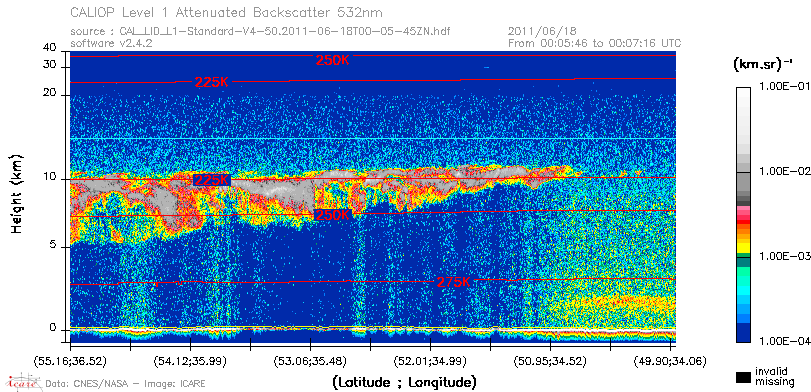Click the '(54.12;35.99)' coordinate label

coord(191,361)
